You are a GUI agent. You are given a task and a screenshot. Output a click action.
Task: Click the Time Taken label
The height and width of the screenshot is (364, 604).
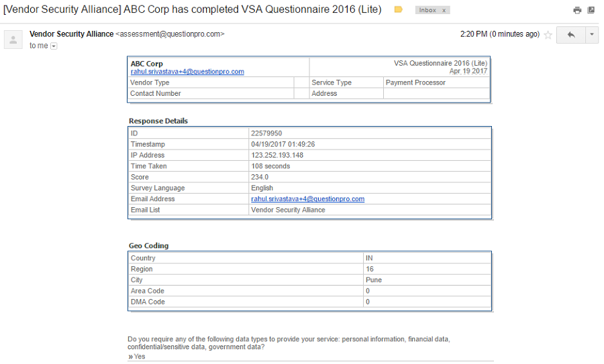click(x=149, y=166)
